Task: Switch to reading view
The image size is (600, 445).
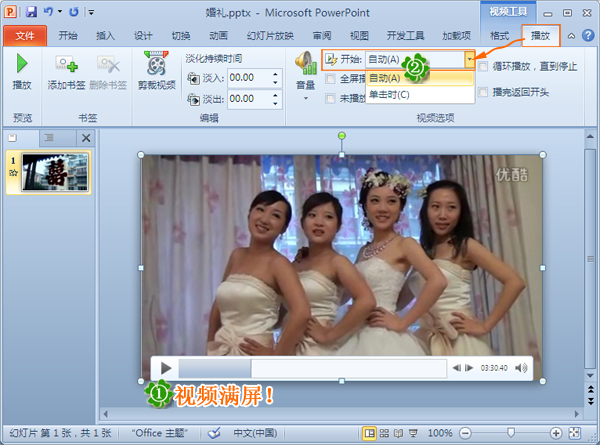Action: tap(398, 433)
